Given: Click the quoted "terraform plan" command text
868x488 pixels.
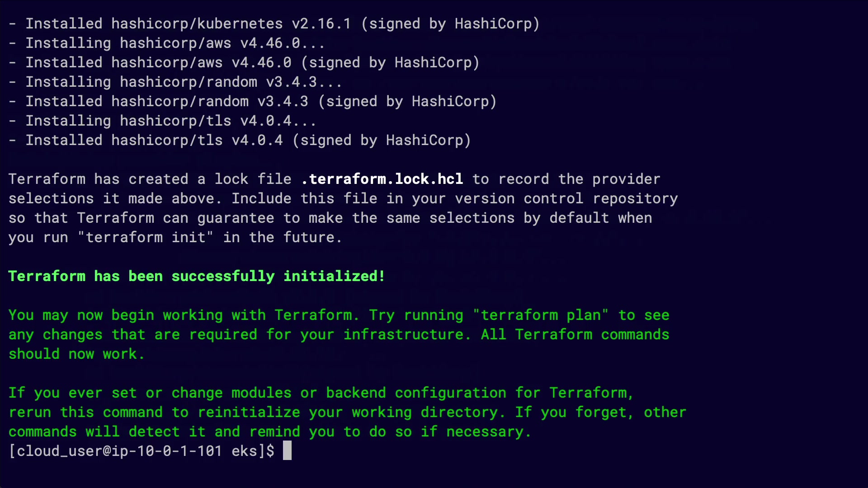Looking at the screenshot, I should click(x=541, y=315).
